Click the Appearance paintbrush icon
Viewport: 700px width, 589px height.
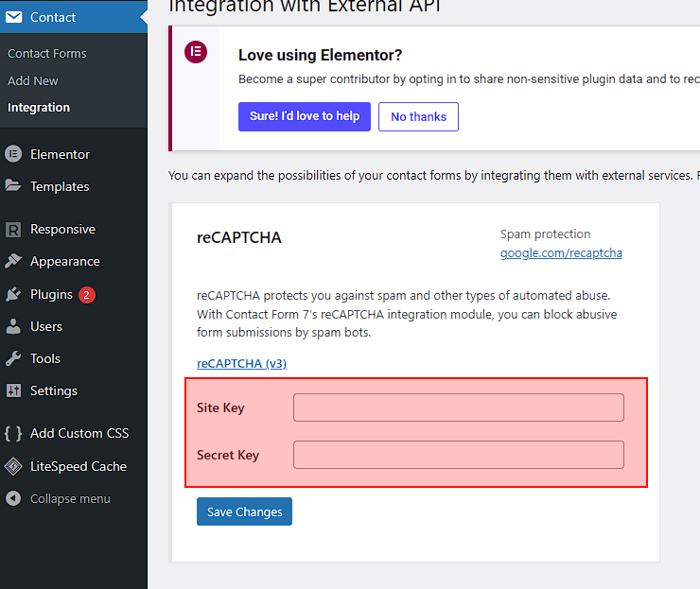point(13,261)
